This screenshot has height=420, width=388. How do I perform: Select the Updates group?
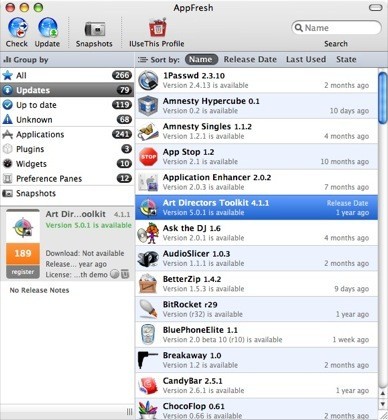tap(67, 90)
